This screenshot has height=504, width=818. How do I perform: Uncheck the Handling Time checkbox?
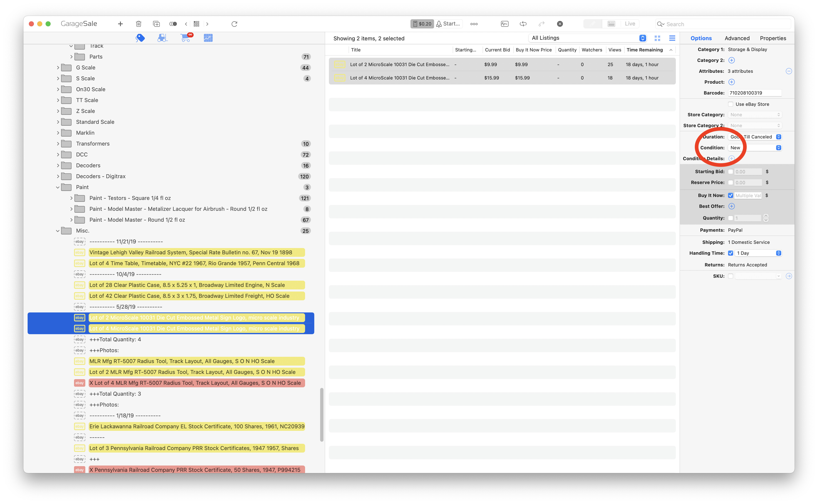pos(730,253)
